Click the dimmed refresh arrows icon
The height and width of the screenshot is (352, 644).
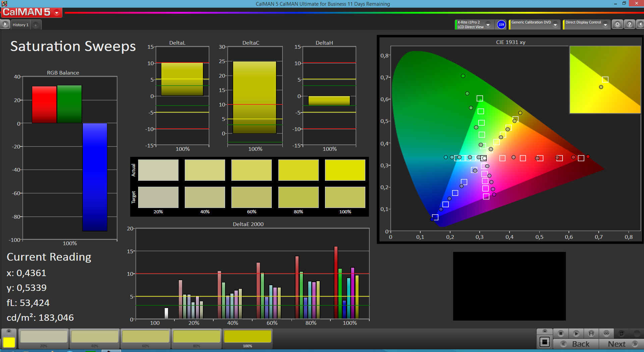pyautogui.click(x=621, y=334)
